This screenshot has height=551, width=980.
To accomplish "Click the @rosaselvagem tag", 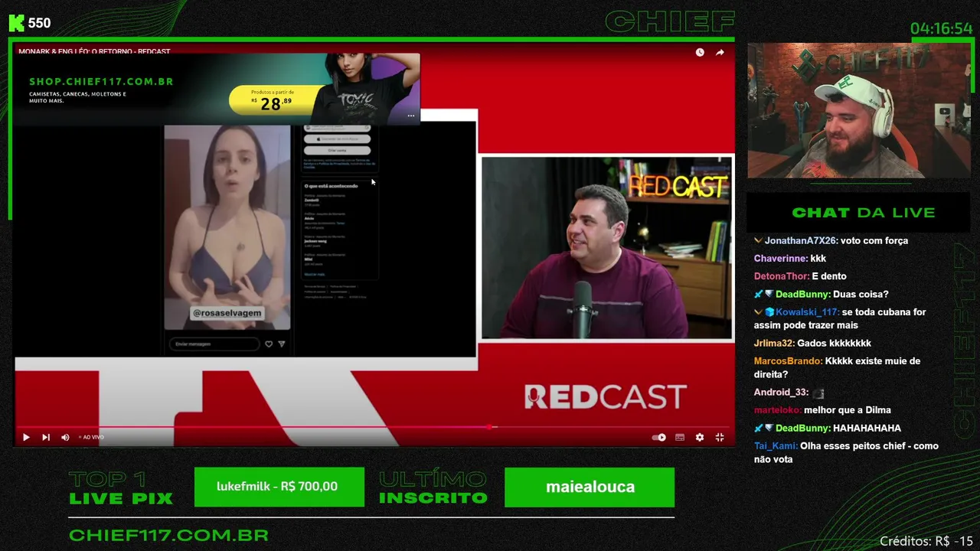I will 227,312.
